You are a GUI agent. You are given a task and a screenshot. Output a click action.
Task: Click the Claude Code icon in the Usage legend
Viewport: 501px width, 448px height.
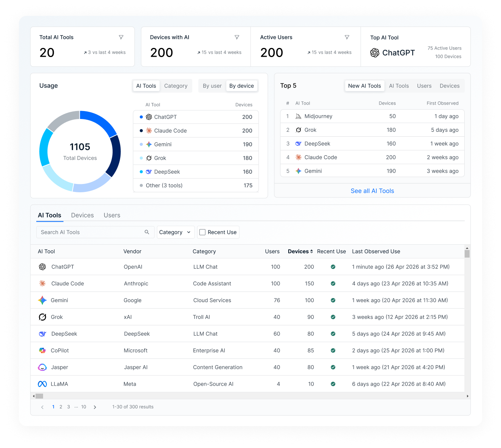[x=149, y=131]
